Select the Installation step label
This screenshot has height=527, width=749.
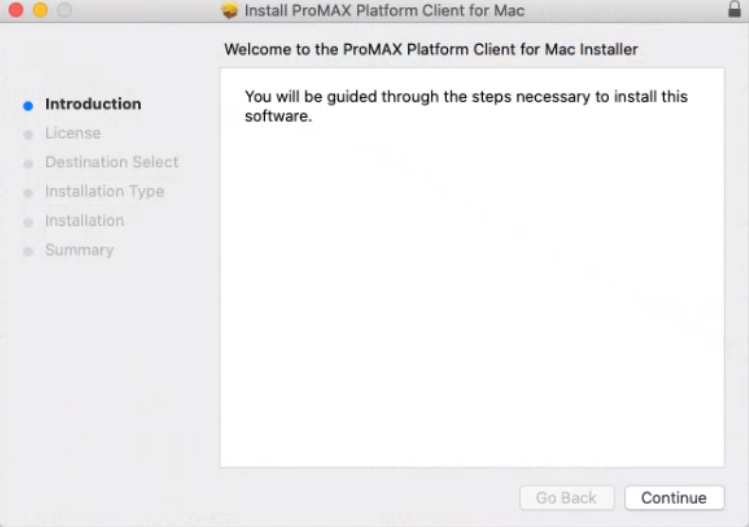pos(85,220)
